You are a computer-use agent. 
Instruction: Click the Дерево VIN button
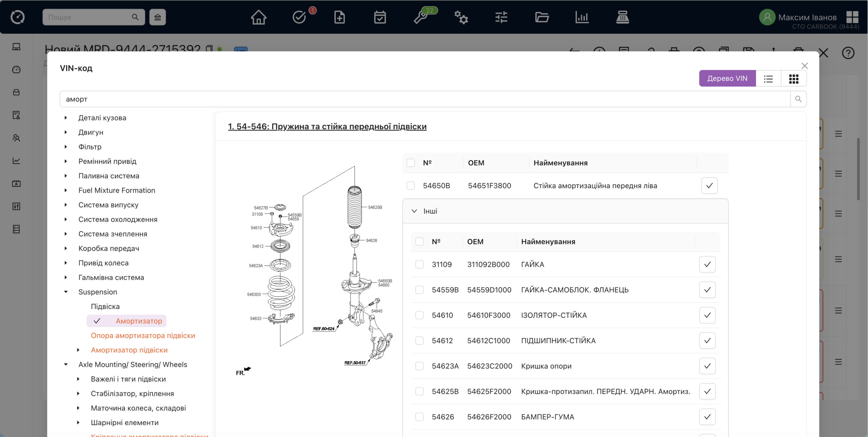[x=727, y=79]
